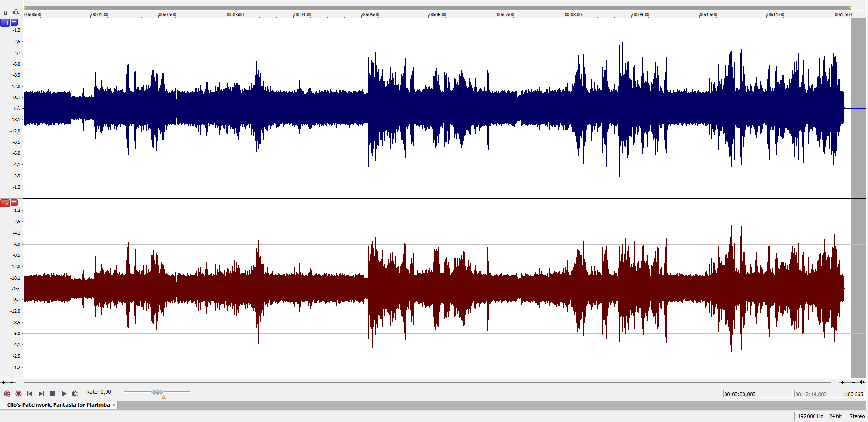Toggle blue channel 1 button
This screenshot has height=422, width=868.
pyautogui.click(x=5, y=23)
